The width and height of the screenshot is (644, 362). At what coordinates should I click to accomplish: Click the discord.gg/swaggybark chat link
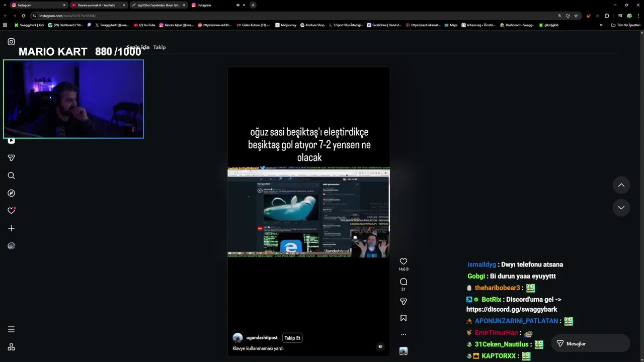(x=512, y=309)
